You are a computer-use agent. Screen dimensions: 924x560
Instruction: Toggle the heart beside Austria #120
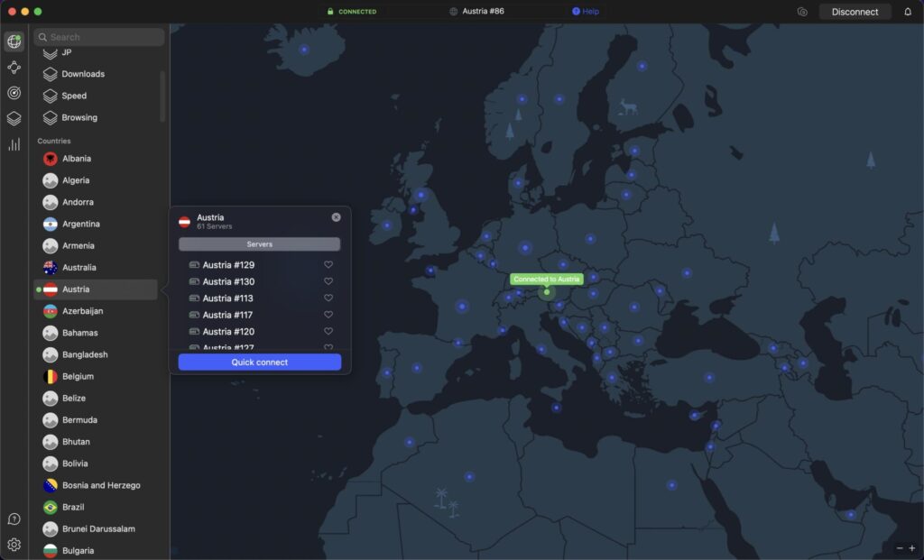coord(328,332)
